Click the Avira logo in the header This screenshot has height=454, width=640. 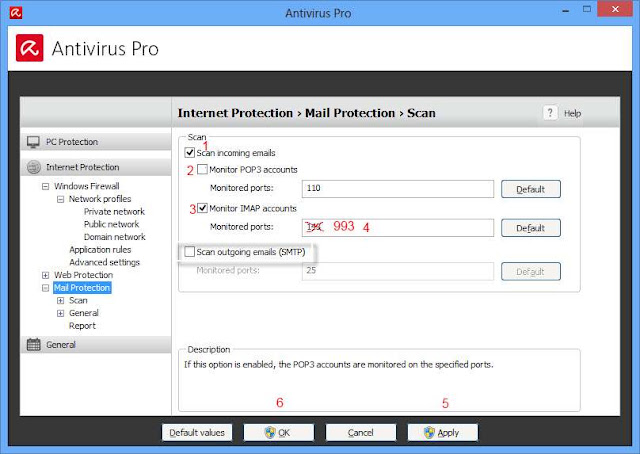click(29, 48)
